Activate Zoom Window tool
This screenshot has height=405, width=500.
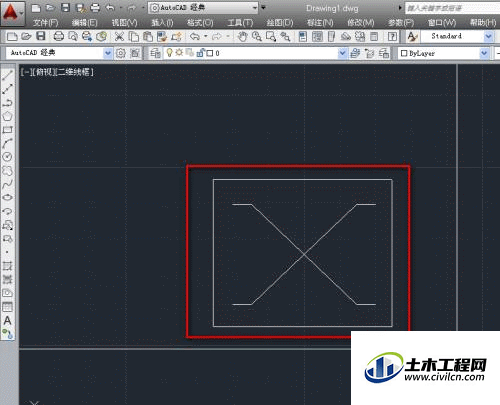[x=271, y=36]
